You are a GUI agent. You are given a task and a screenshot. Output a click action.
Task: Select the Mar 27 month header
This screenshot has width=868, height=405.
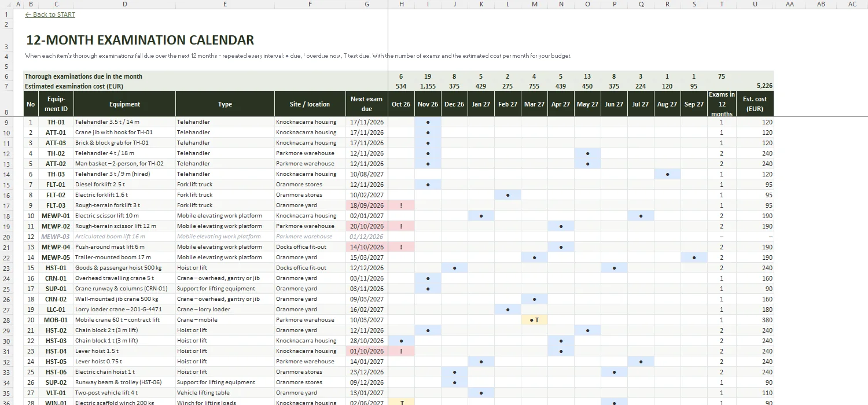pyautogui.click(x=534, y=104)
